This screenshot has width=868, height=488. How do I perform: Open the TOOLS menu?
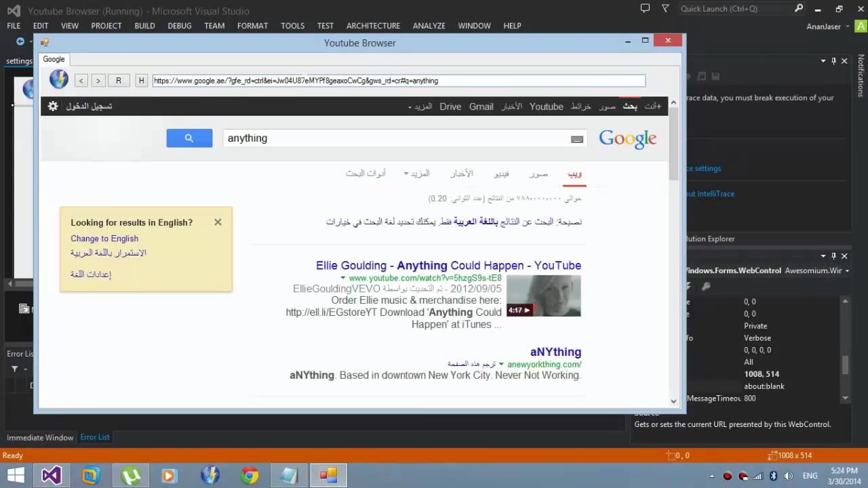click(x=292, y=26)
